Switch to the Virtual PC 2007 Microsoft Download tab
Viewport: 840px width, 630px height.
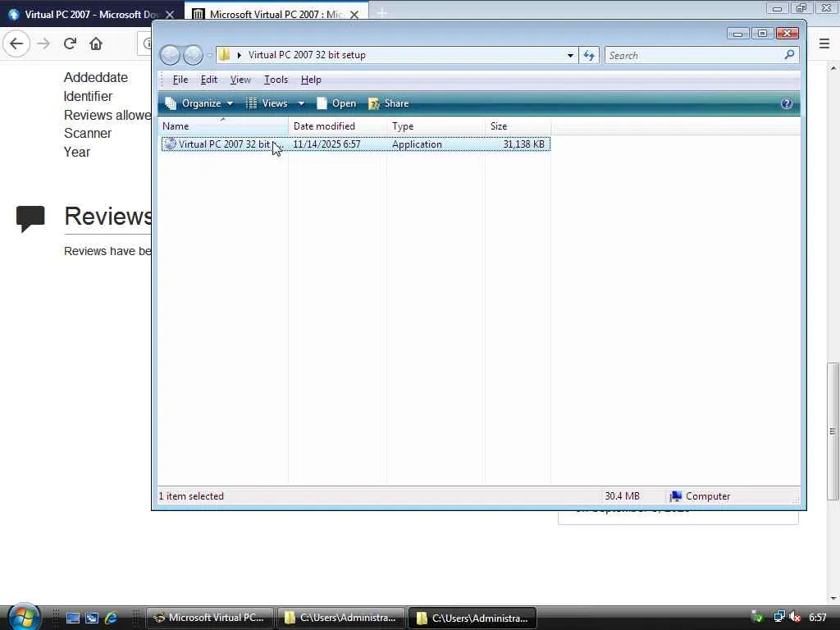click(x=91, y=15)
